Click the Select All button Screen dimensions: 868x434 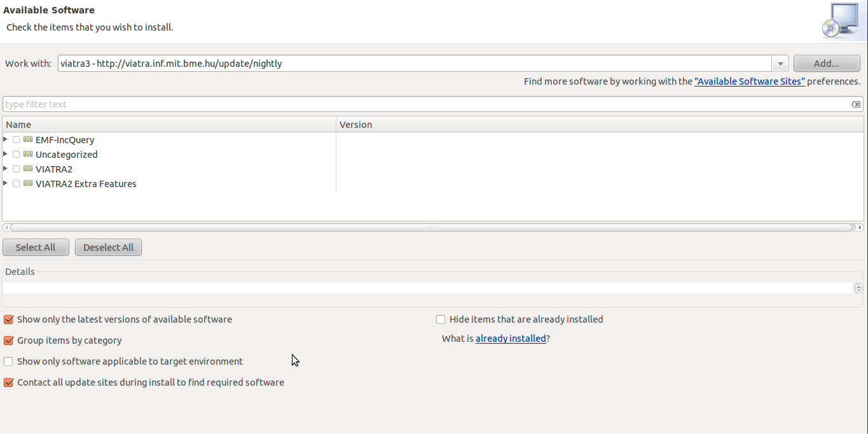click(x=36, y=248)
